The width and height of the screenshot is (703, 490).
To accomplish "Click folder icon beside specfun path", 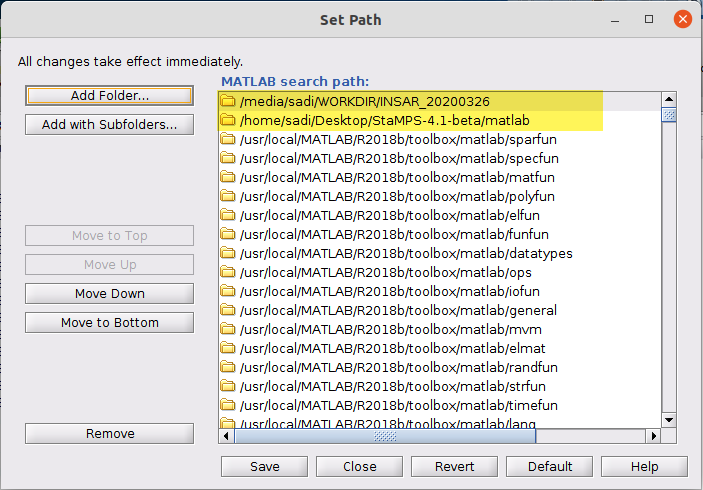I will point(228,158).
